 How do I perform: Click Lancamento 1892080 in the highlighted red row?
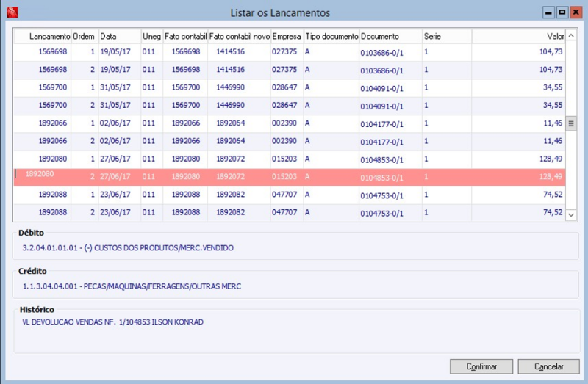[40, 174]
